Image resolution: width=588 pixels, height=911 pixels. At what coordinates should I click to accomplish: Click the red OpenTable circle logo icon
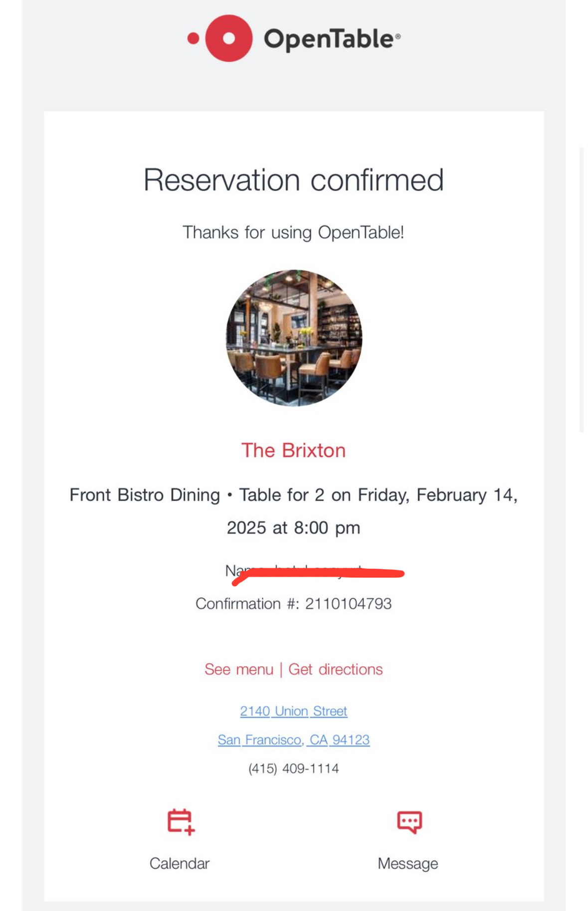(x=229, y=38)
